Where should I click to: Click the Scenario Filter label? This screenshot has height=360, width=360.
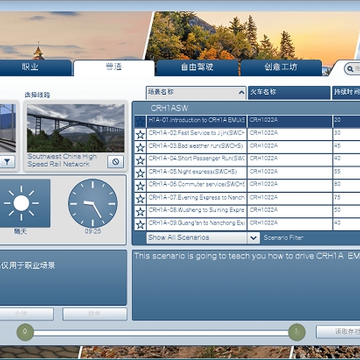283,238
